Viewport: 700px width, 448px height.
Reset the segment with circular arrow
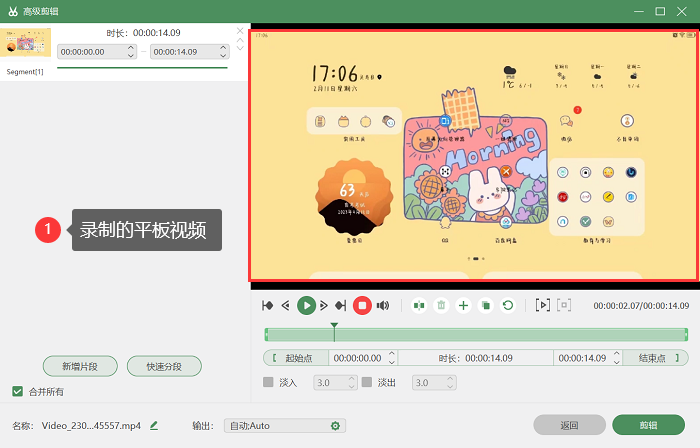(508, 306)
